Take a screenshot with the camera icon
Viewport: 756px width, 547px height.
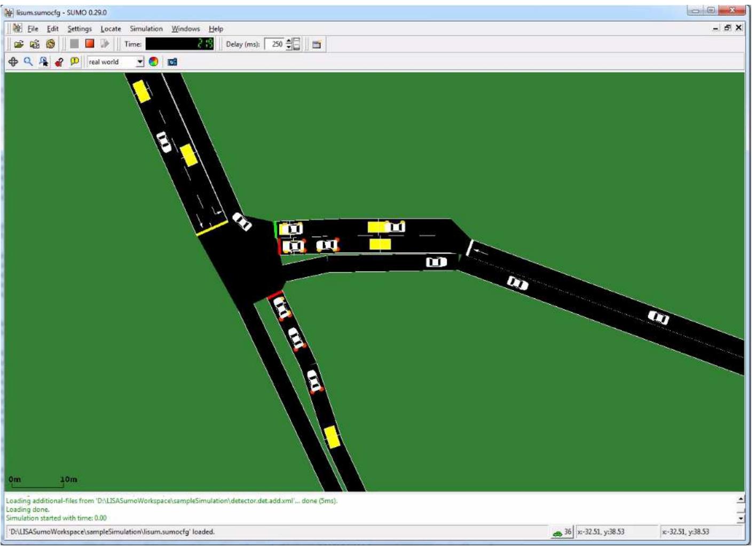pos(172,62)
